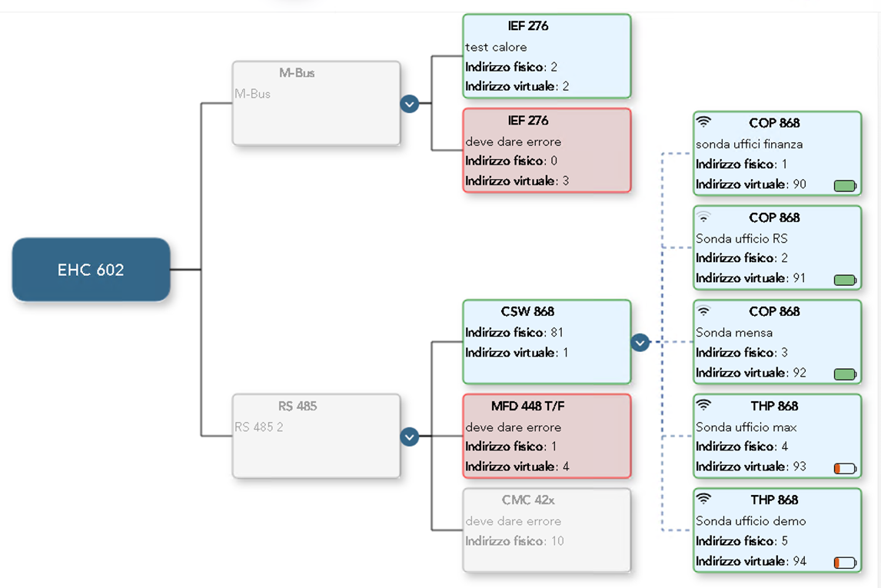
Task: Collapse the RS 485 branch chevron
Action: [410, 437]
